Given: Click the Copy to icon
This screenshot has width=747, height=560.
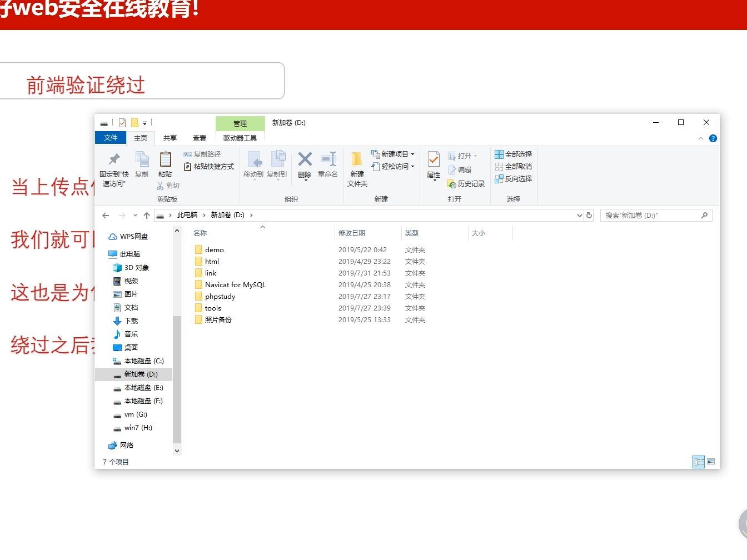Looking at the screenshot, I should coord(277,159).
